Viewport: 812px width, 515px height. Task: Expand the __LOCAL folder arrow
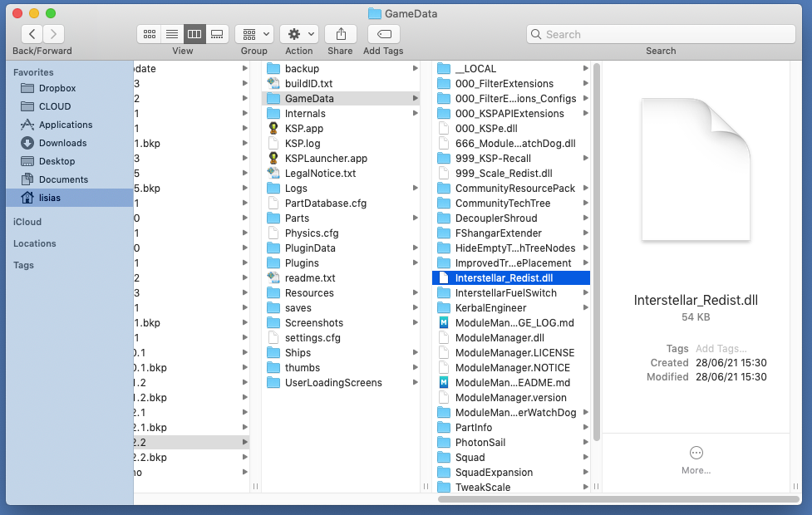[585, 68]
